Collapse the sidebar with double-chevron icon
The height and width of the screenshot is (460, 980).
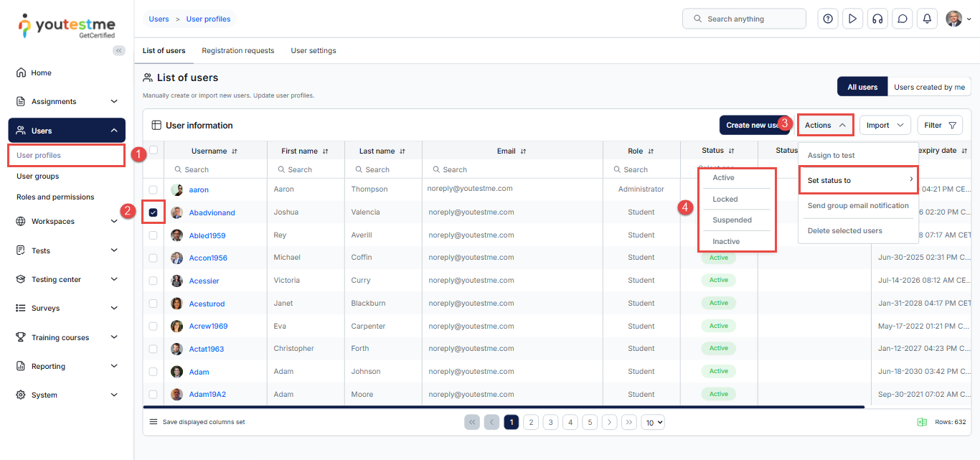click(119, 50)
